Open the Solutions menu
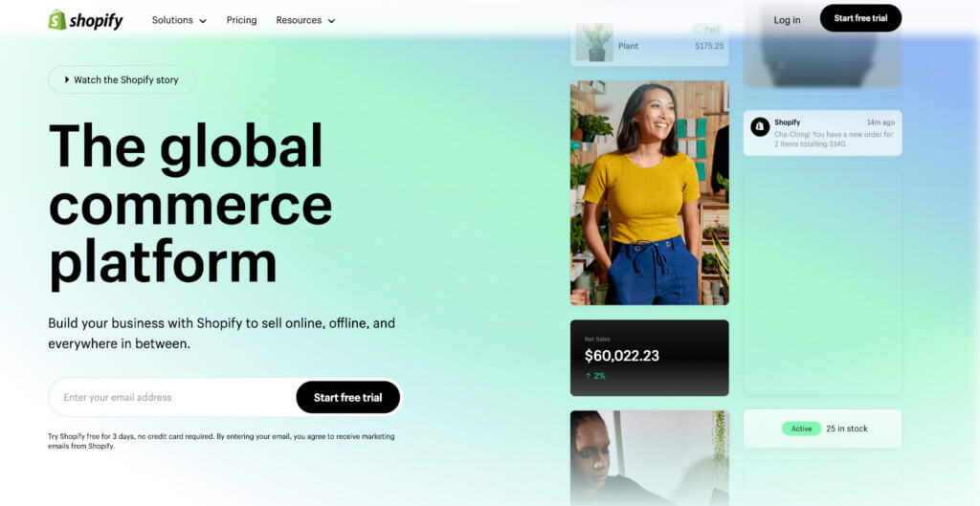This screenshot has width=980, height=506. pos(179,20)
